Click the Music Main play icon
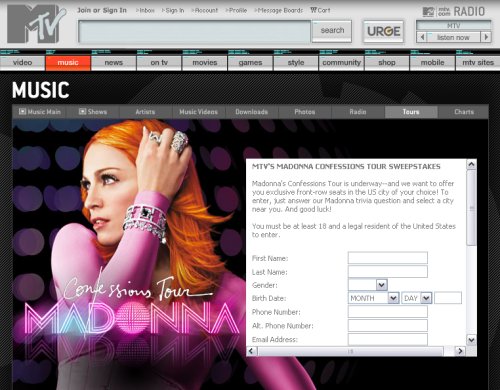This screenshot has height=390, width=500. tap(22, 111)
